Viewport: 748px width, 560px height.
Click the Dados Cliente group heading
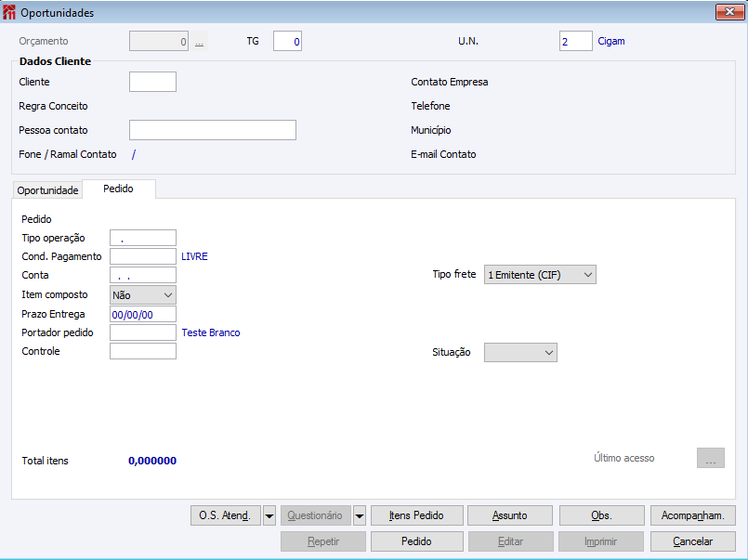[x=55, y=61]
